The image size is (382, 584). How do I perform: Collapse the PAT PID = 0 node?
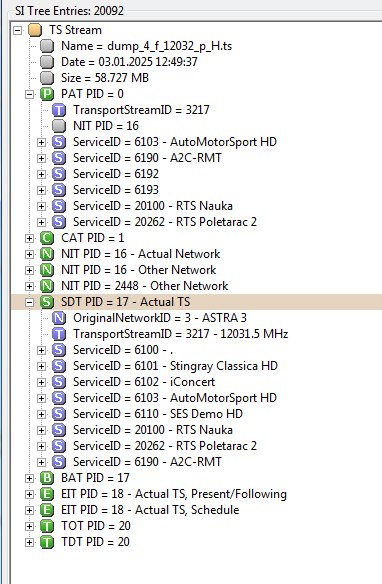29,94
